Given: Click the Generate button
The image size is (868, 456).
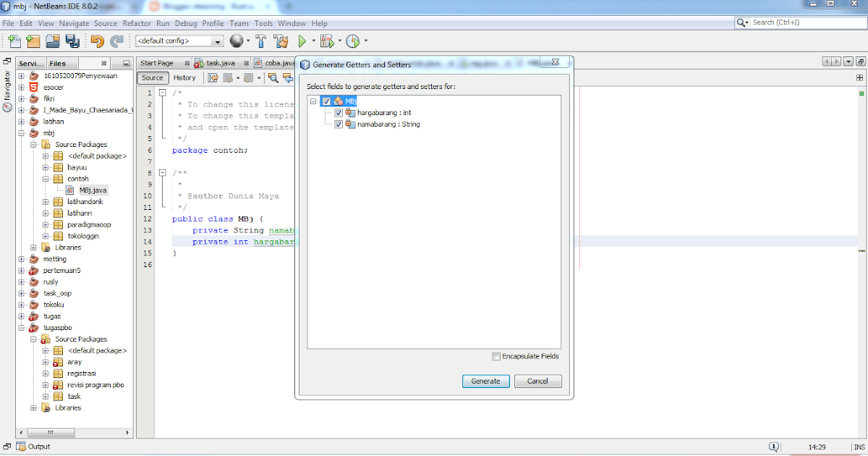Looking at the screenshot, I should coord(485,381).
